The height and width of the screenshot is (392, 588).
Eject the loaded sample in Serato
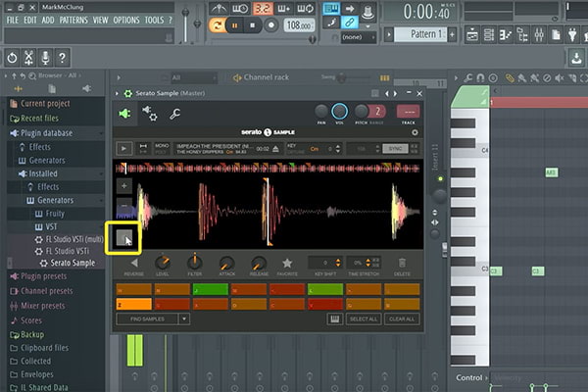point(276,149)
